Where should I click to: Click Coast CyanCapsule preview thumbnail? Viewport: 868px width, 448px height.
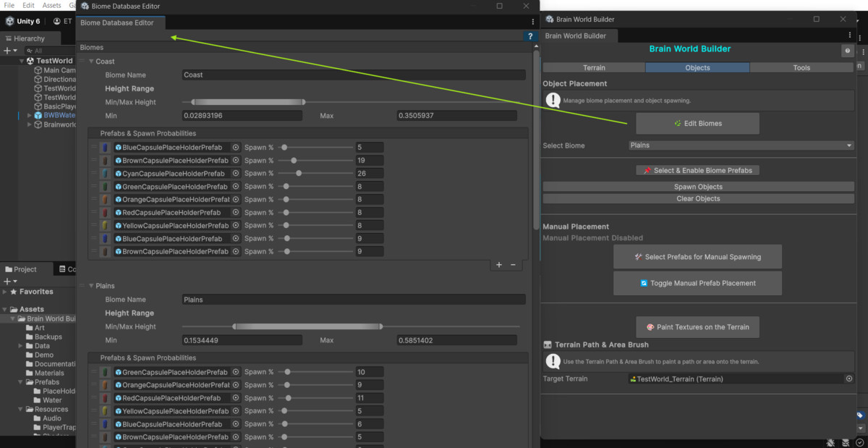pos(106,174)
